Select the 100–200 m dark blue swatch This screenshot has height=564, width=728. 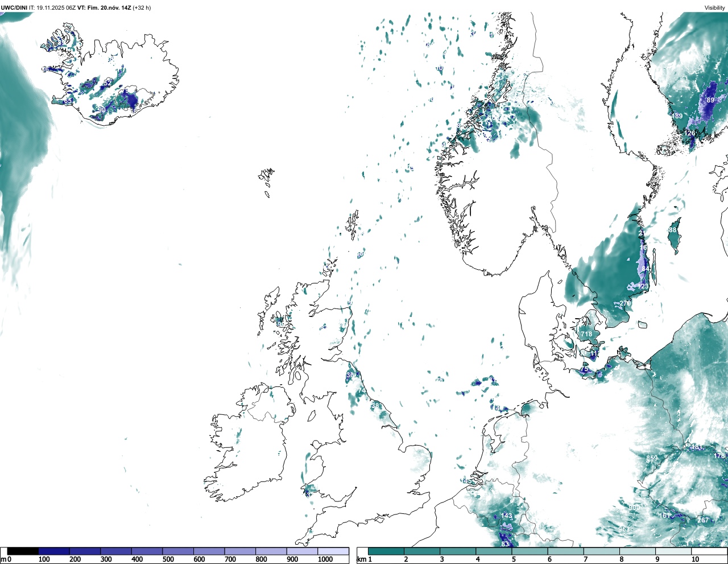tap(54, 551)
